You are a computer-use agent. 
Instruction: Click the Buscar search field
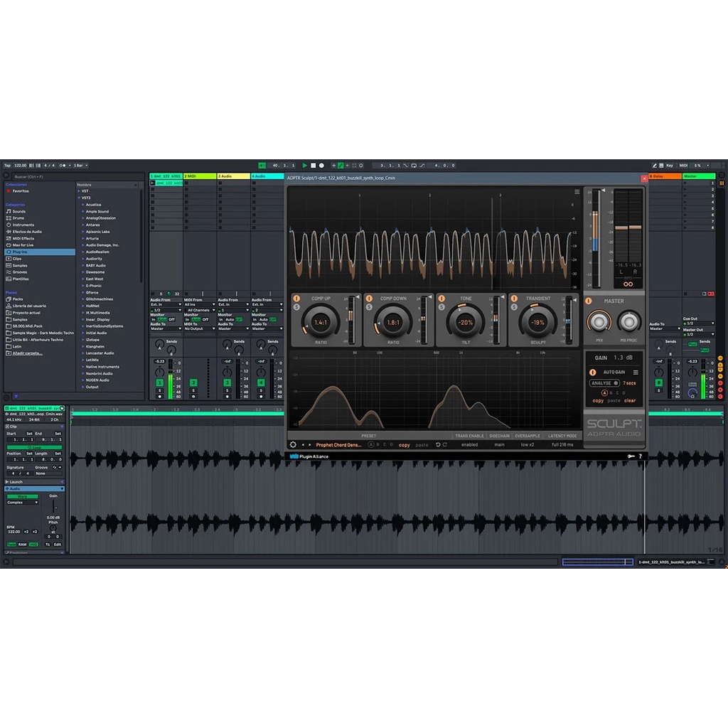(77, 177)
